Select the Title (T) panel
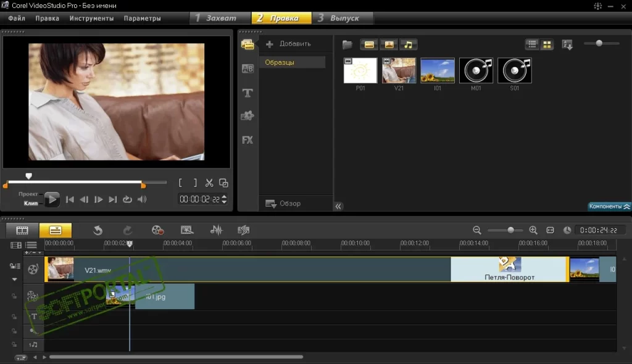Image resolution: width=632 pixels, height=364 pixels. click(247, 93)
